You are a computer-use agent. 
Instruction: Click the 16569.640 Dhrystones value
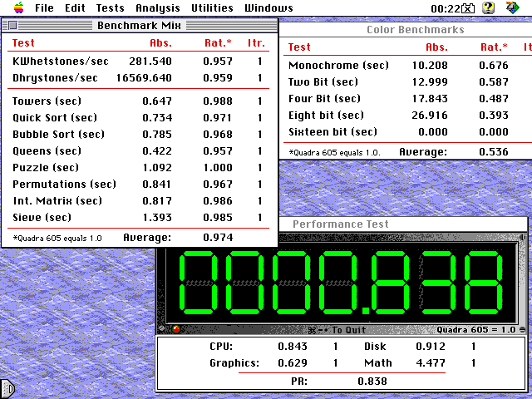[x=144, y=77]
